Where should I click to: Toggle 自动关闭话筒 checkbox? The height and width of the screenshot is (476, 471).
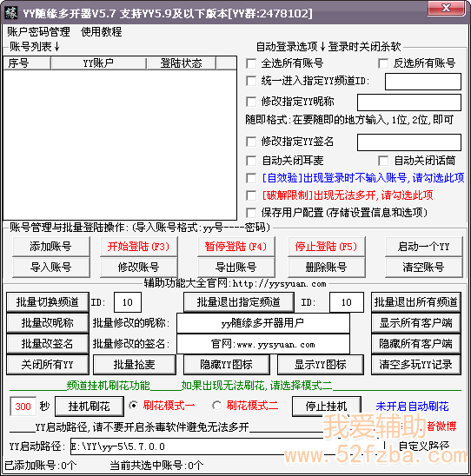383,161
